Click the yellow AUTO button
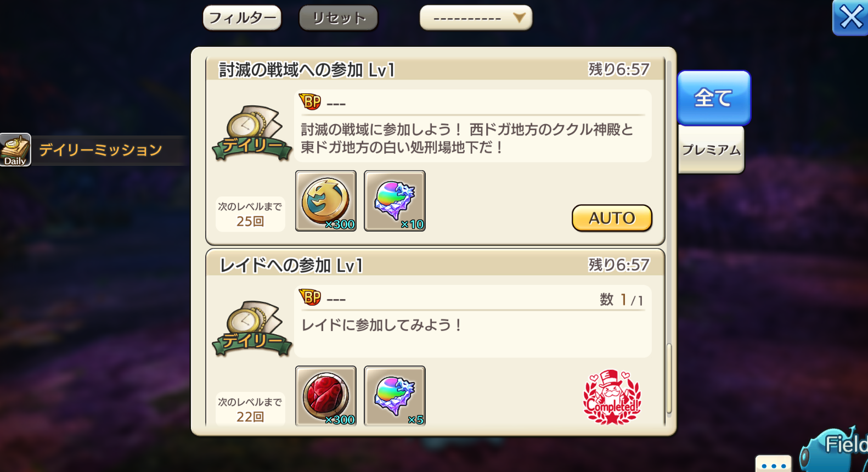Image resolution: width=868 pixels, height=472 pixels. point(612,218)
